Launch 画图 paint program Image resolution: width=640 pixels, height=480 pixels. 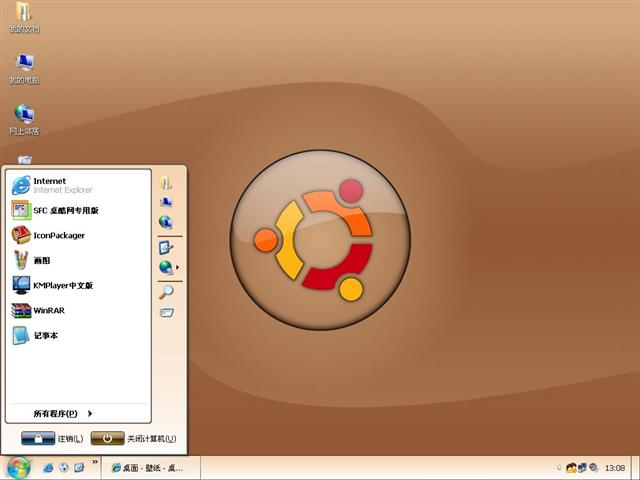pos(78,260)
